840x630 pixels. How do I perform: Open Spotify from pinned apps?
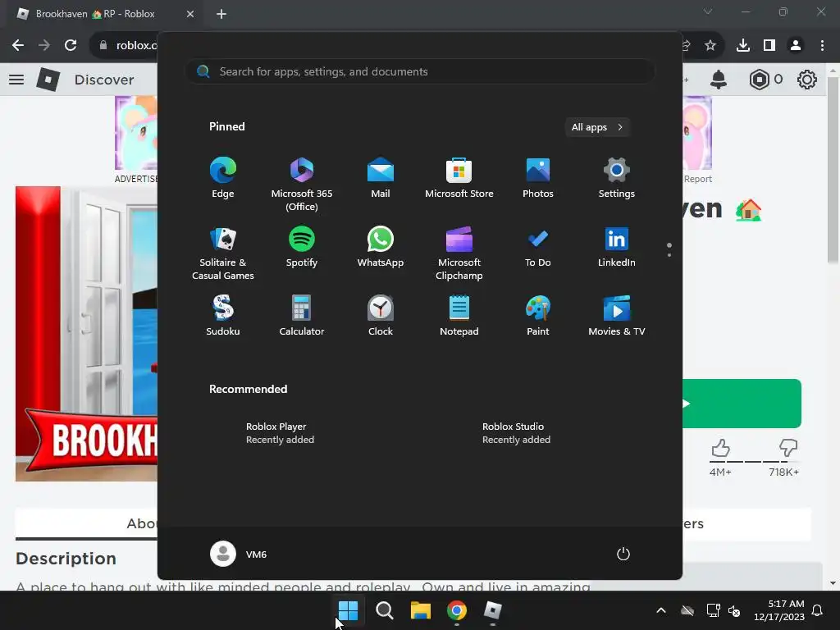tap(302, 247)
